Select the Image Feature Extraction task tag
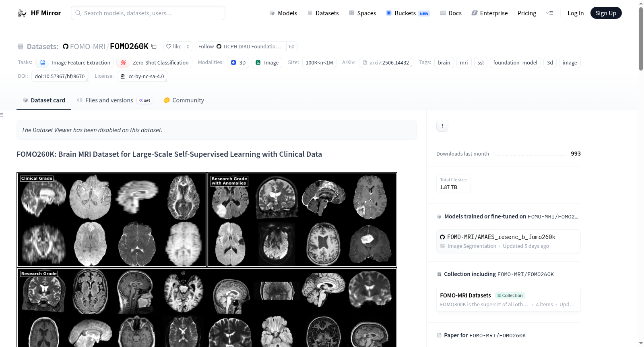Screen dimensions: 644x347 [x=75, y=62]
